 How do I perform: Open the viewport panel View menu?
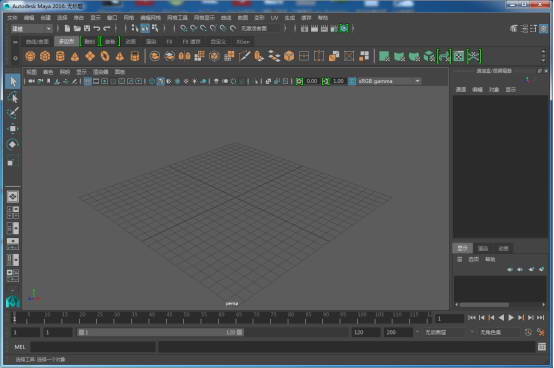point(31,72)
